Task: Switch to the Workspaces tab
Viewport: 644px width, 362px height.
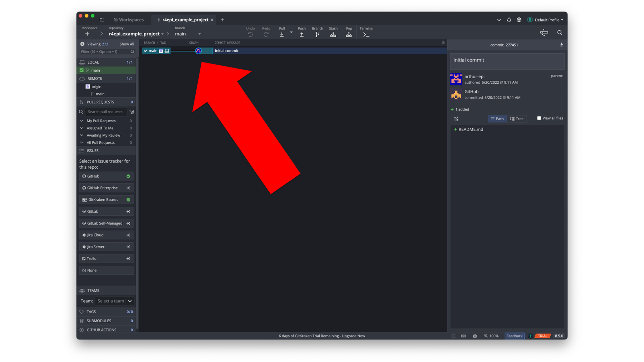Action: click(129, 20)
